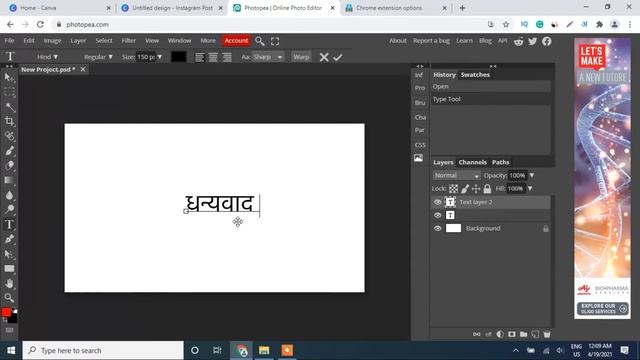Add a raster mask to layer
The height and width of the screenshot is (360, 640).
click(512, 334)
